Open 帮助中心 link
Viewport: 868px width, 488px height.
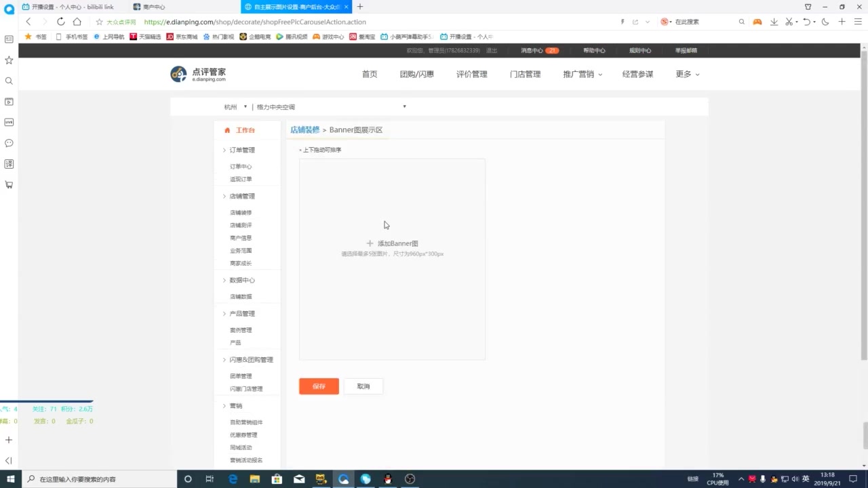tap(594, 51)
